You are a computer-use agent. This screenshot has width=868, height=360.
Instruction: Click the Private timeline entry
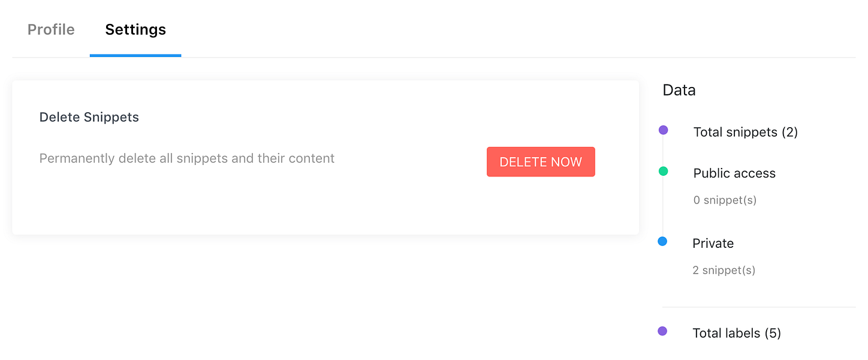pyautogui.click(x=713, y=244)
